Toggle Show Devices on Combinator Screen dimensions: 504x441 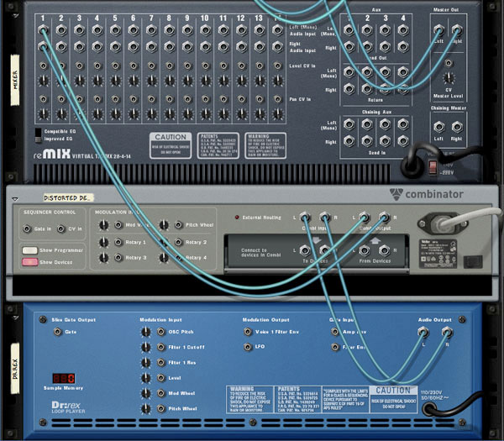click(30, 262)
